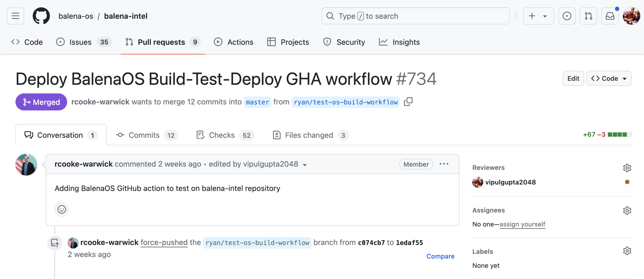Open comment three-dot options menu
This screenshot has width=644, height=279.
444,164
